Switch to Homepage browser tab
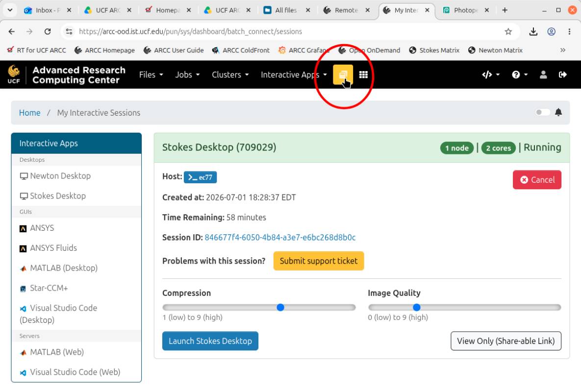Image resolution: width=581 pixels, height=392 pixels. [168, 10]
